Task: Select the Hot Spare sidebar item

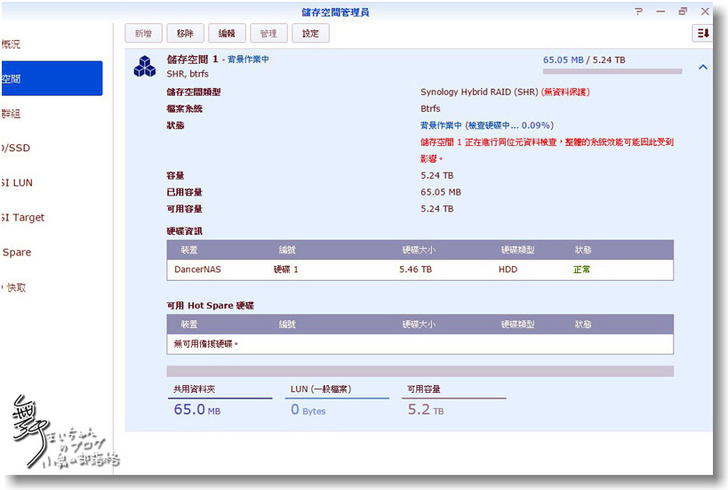Action: [16, 252]
